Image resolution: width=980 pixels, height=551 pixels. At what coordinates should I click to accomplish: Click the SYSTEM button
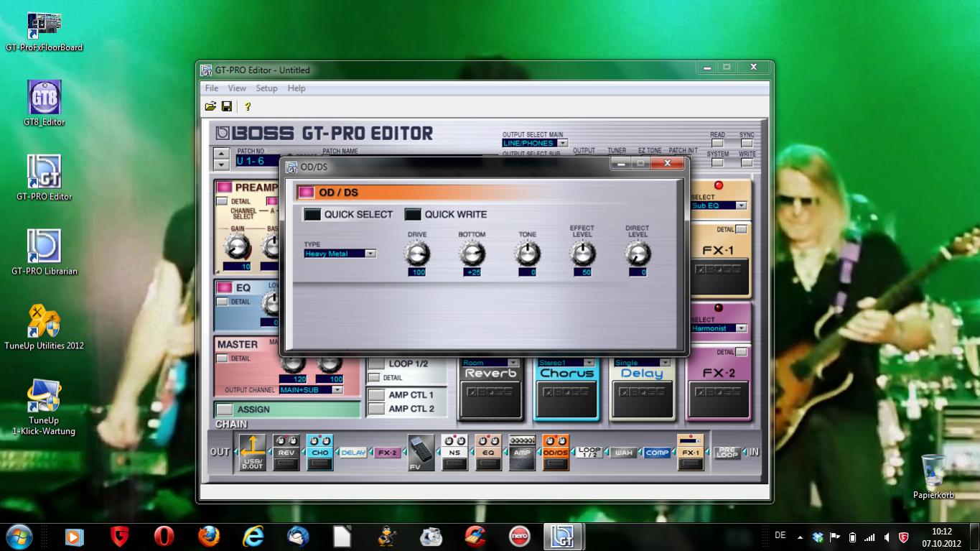pyautogui.click(x=717, y=163)
